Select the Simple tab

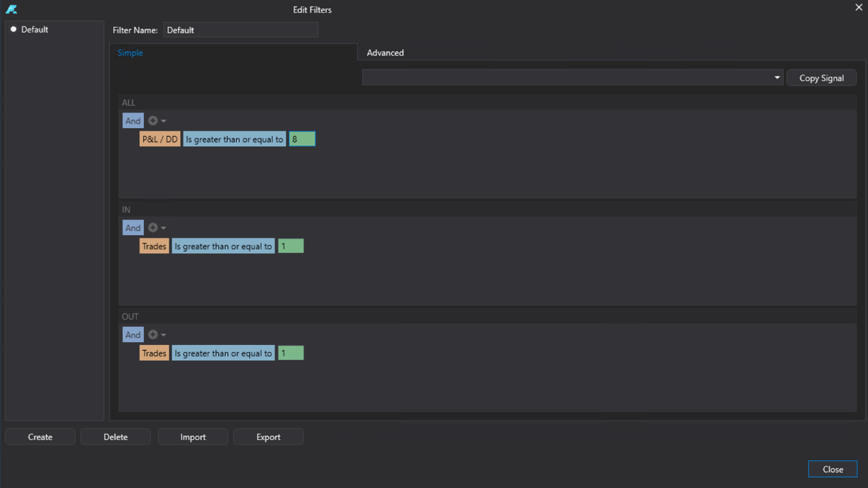click(130, 52)
